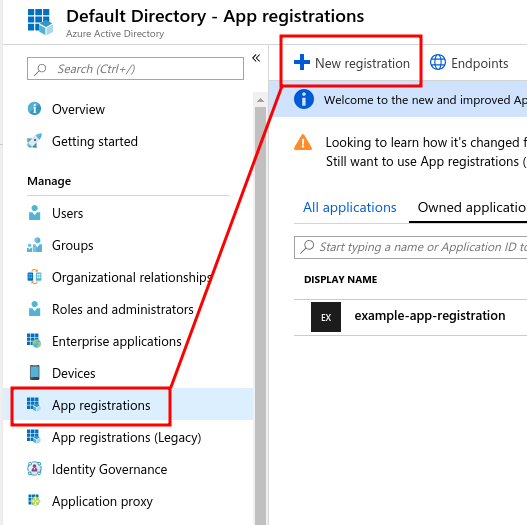This screenshot has width=527, height=525.
Task: Open Application proxy
Action: point(102,501)
